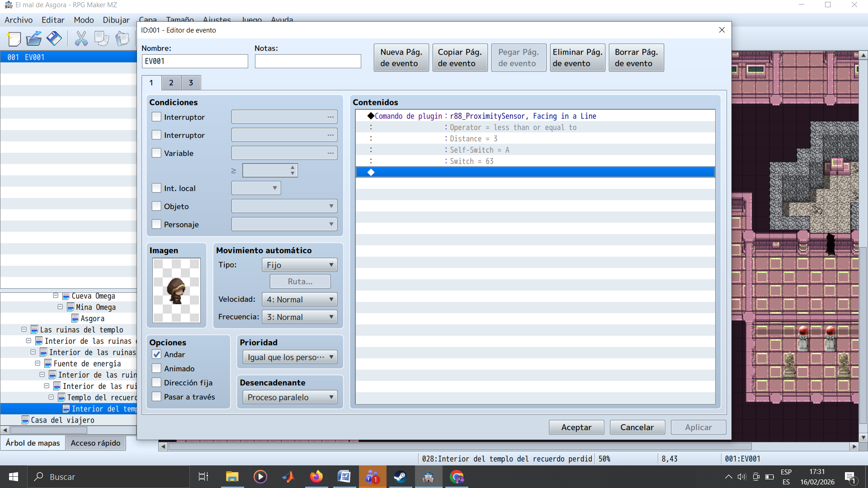Screen dimensions: 868x488
Task: Click the Paste clipboard icon
Action: 122,39
